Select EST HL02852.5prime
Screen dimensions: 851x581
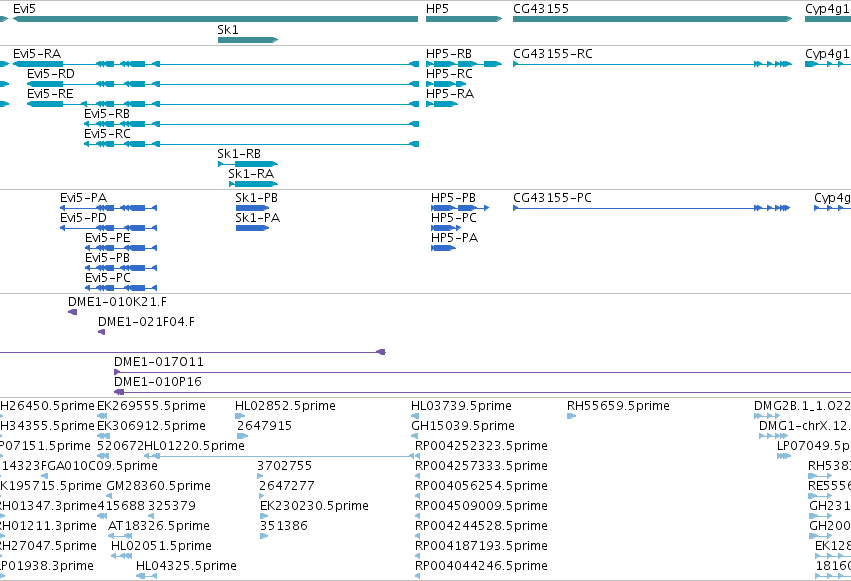click(285, 406)
